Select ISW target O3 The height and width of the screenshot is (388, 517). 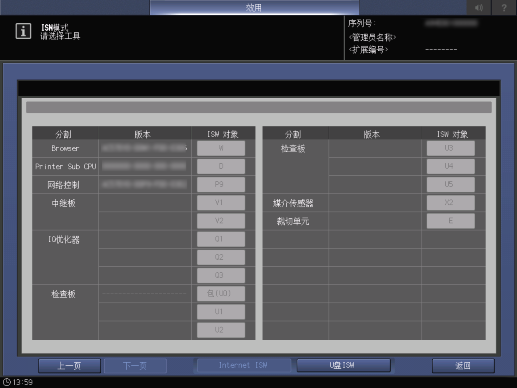tap(221, 275)
